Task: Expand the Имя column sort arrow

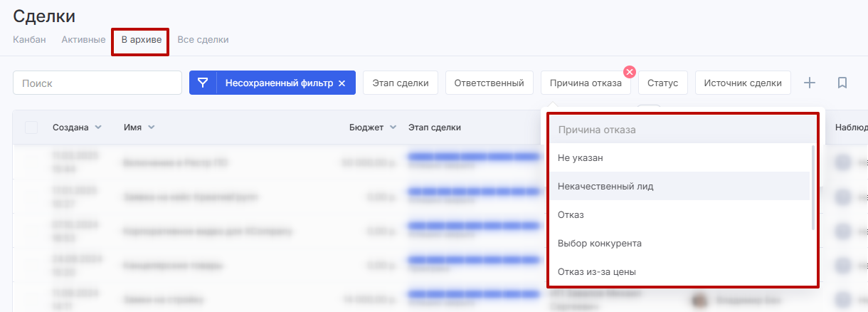Action: pos(152,128)
